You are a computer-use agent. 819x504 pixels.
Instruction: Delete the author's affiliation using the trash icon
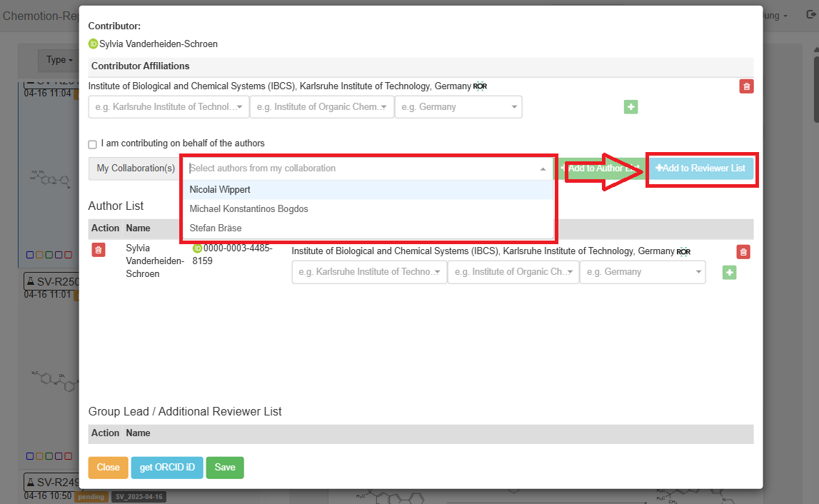point(743,252)
